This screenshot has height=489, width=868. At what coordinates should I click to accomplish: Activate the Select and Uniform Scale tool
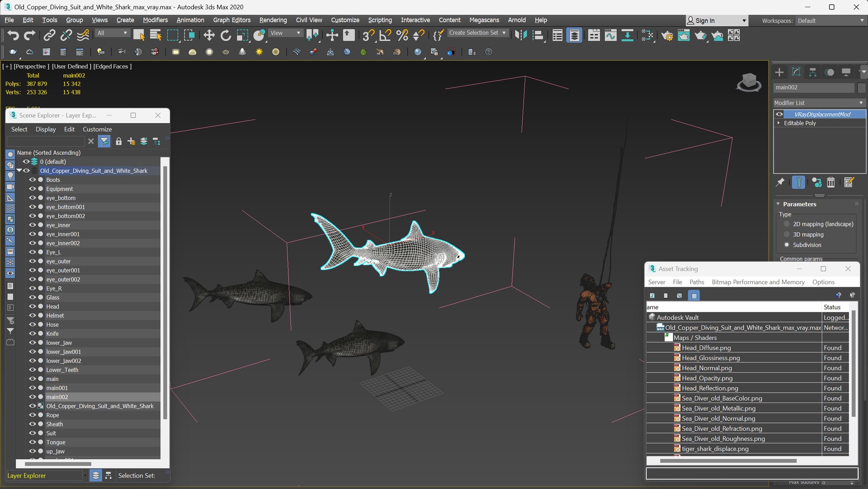[x=242, y=35]
